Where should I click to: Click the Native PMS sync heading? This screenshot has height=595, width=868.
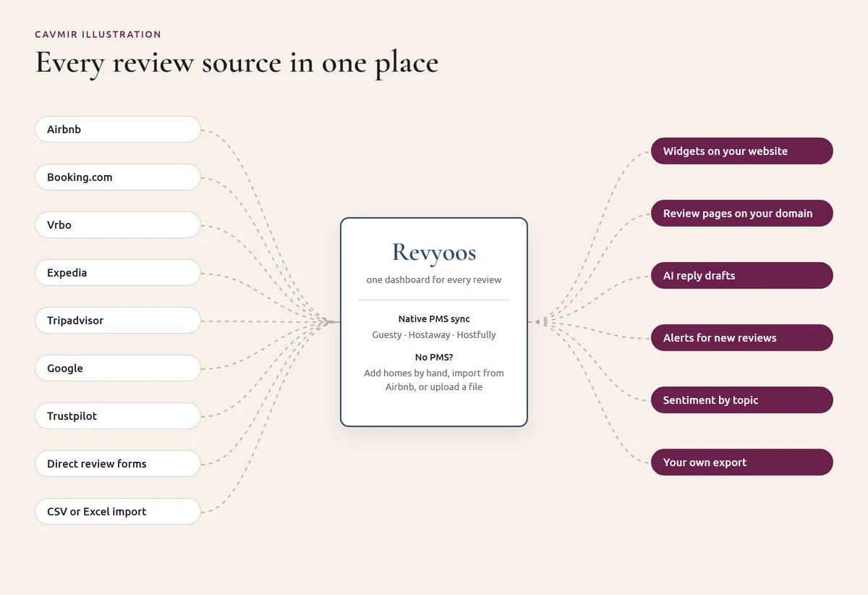(434, 319)
